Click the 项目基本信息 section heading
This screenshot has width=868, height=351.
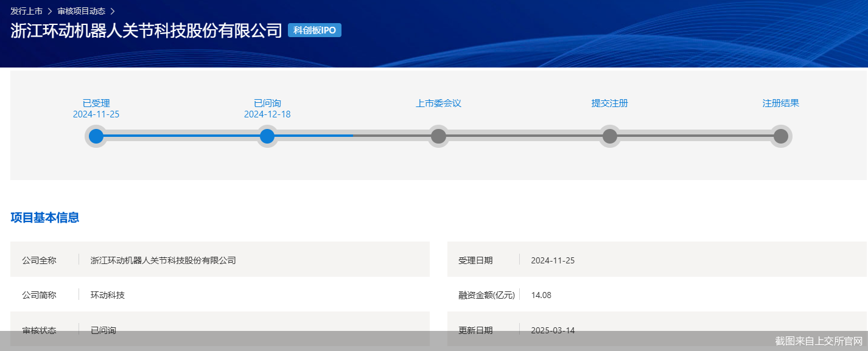(x=44, y=218)
